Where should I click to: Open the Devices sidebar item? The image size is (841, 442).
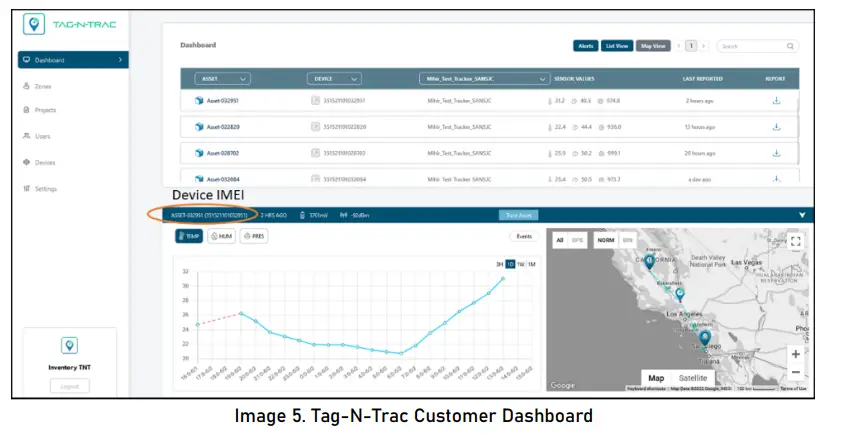coord(39,163)
